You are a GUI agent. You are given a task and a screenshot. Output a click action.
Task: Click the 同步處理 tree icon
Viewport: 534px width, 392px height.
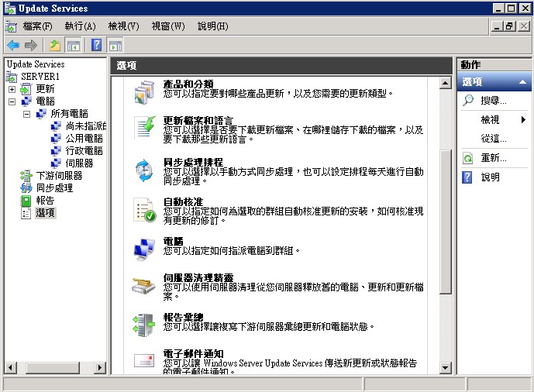tap(26, 187)
